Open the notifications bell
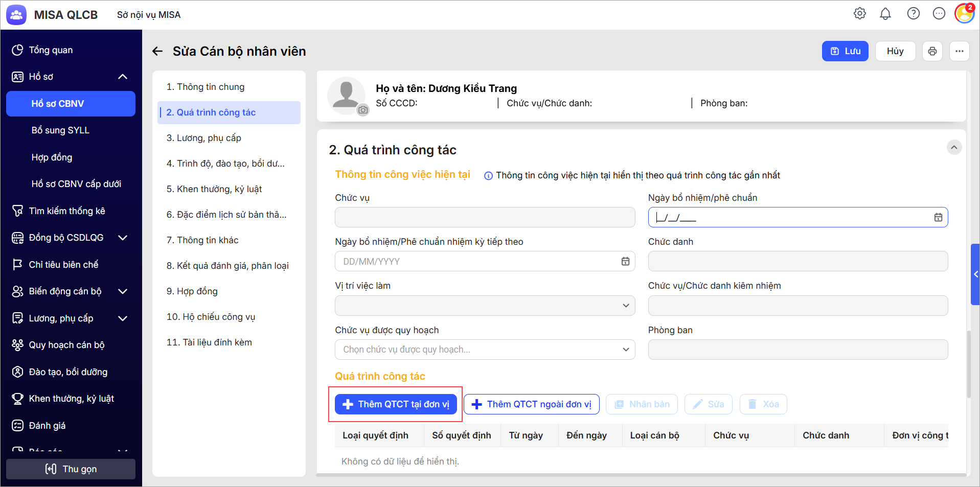This screenshot has height=487, width=980. (885, 14)
